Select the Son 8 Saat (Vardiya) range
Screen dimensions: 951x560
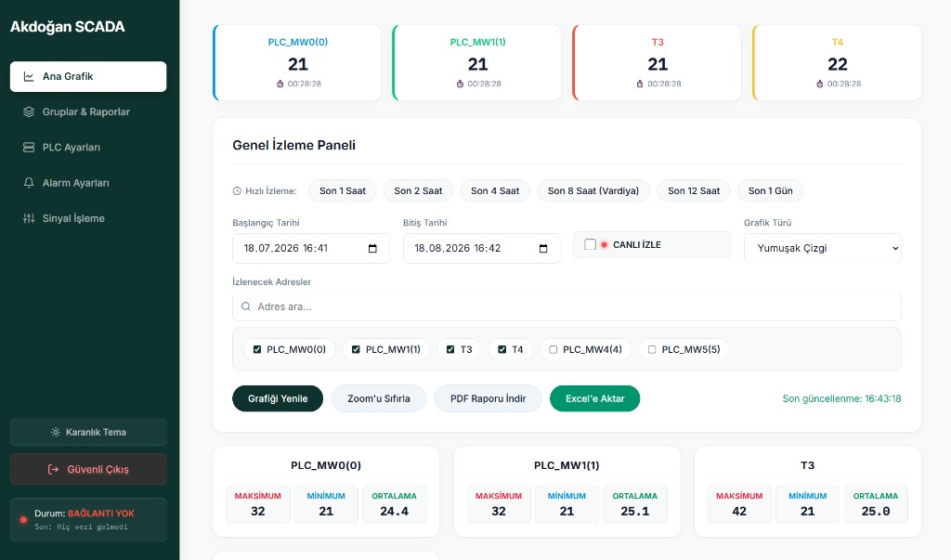pyautogui.click(x=593, y=191)
